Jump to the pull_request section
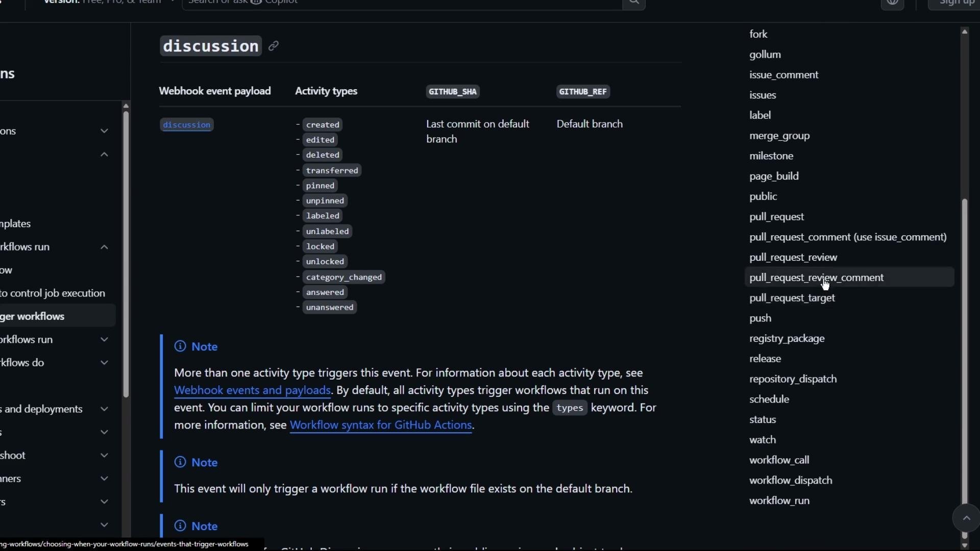The height and width of the screenshot is (551, 980). pos(776,217)
